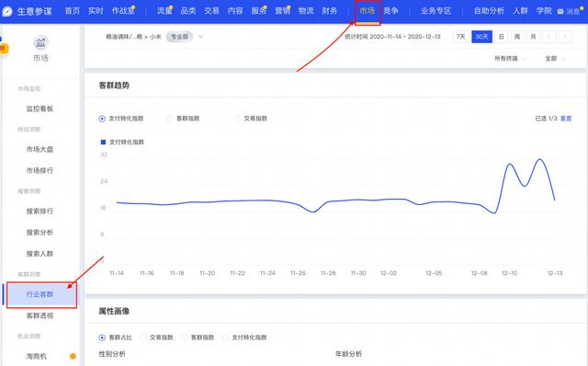588x366 pixels.
Task: Click the 重置 reset link
Action: (566, 119)
